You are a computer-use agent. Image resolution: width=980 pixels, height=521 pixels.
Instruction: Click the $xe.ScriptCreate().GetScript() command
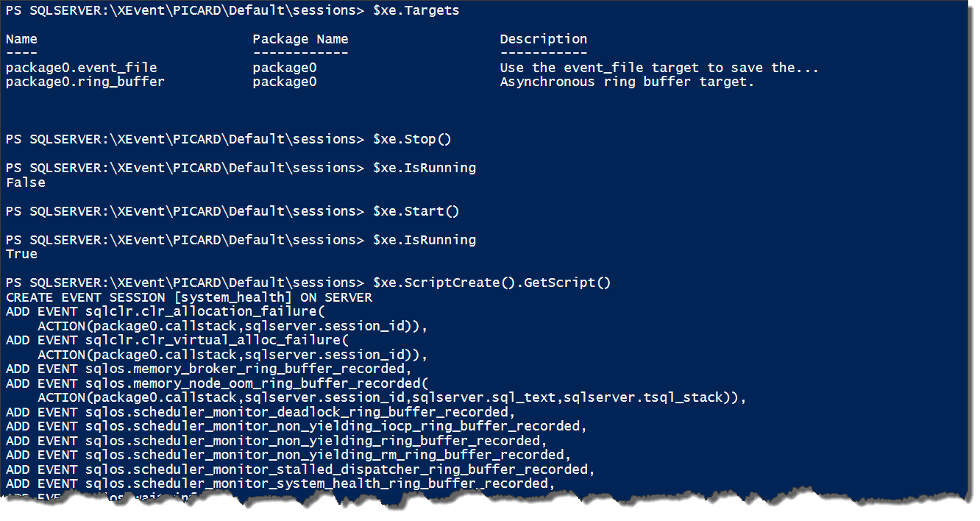(x=491, y=283)
